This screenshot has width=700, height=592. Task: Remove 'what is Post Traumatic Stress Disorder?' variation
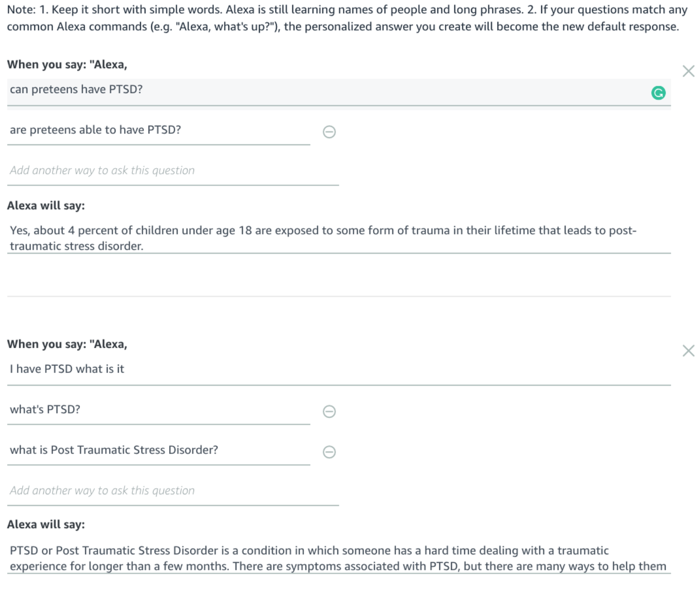[329, 452]
